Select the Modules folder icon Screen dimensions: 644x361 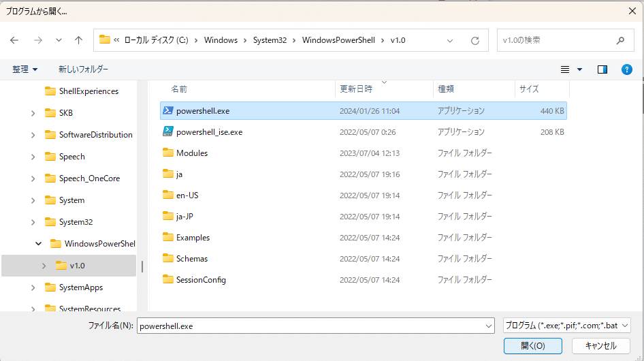coord(167,153)
